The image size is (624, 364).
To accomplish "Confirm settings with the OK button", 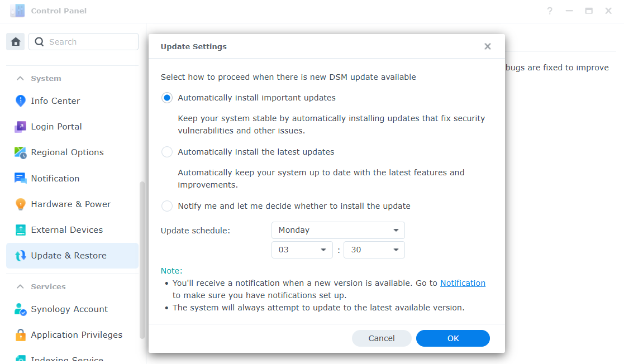I will pyautogui.click(x=452, y=338).
